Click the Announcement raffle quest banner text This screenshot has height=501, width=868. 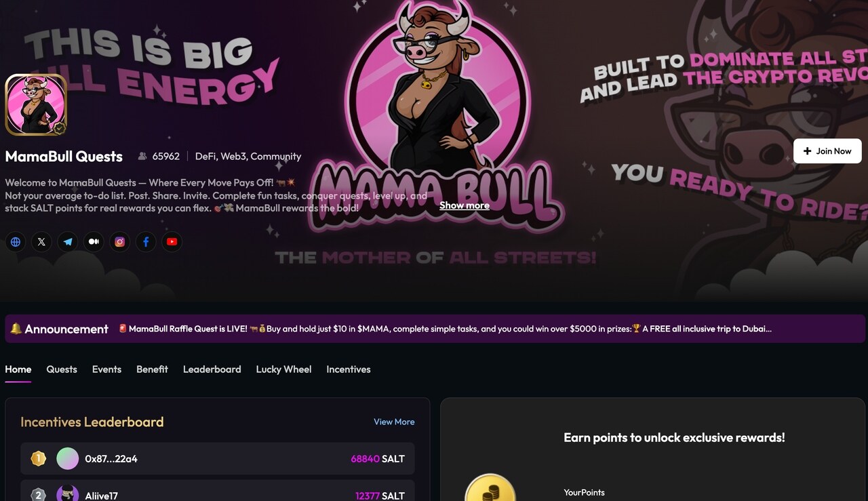pyautogui.click(x=445, y=329)
